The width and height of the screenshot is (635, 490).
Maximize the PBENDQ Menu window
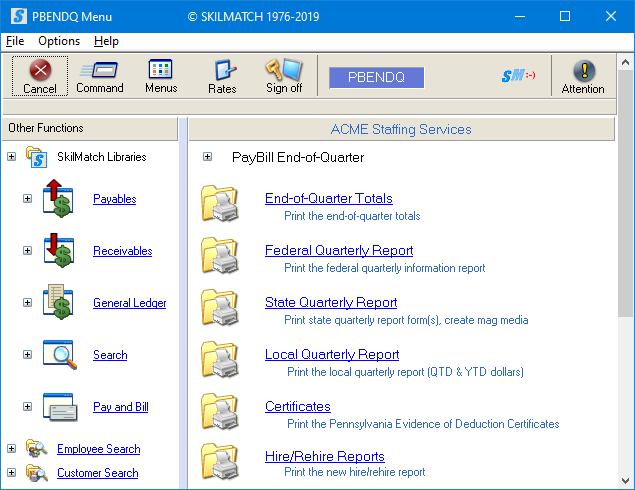pos(565,16)
